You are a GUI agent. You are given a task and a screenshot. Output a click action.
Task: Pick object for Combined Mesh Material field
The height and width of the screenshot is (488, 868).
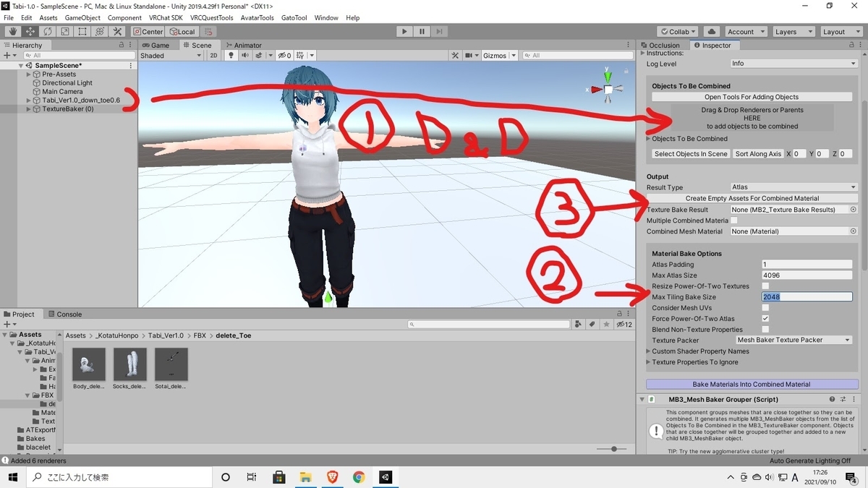pyautogui.click(x=853, y=231)
